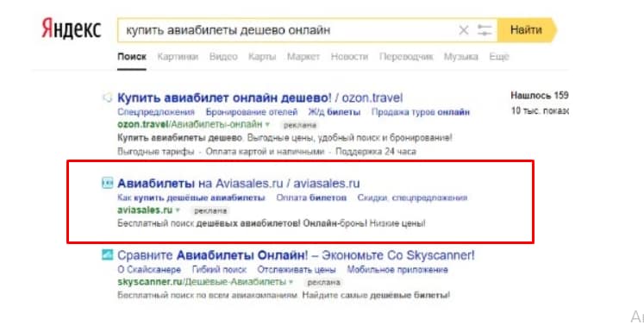The width and height of the screenshot is (644, 326).
Task: Expand the arrow next to aviasales.ru URL
Action: [x=178, y=210]
